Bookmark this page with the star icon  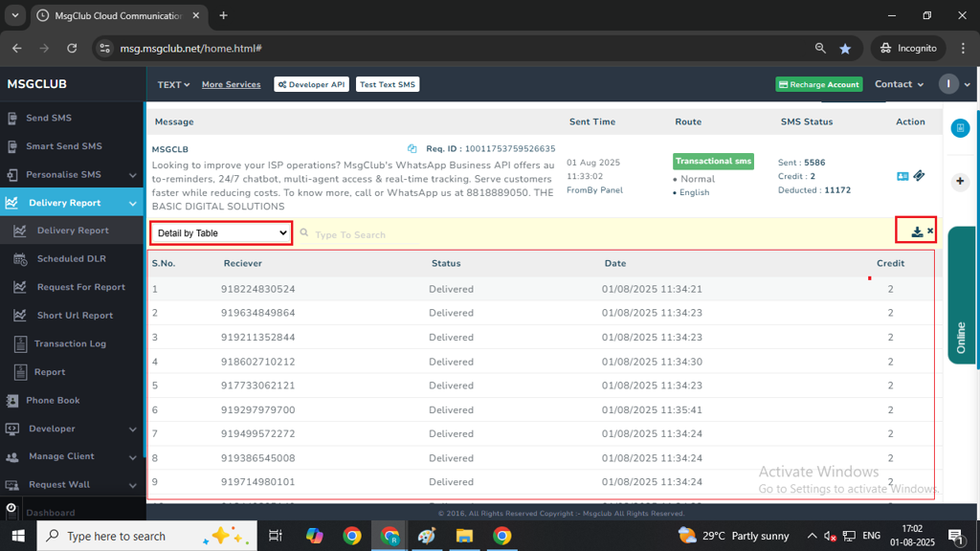(x=845, y=48)
